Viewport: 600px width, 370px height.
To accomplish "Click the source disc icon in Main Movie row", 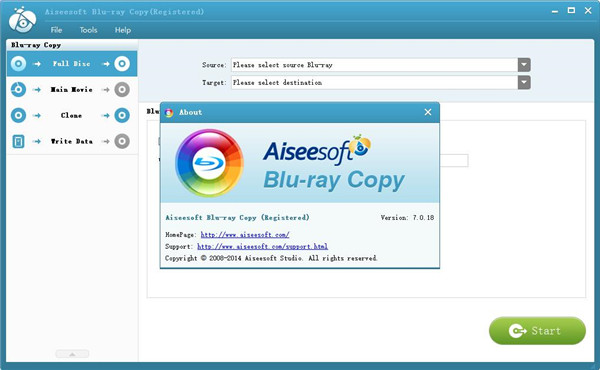I will (18, 90).
